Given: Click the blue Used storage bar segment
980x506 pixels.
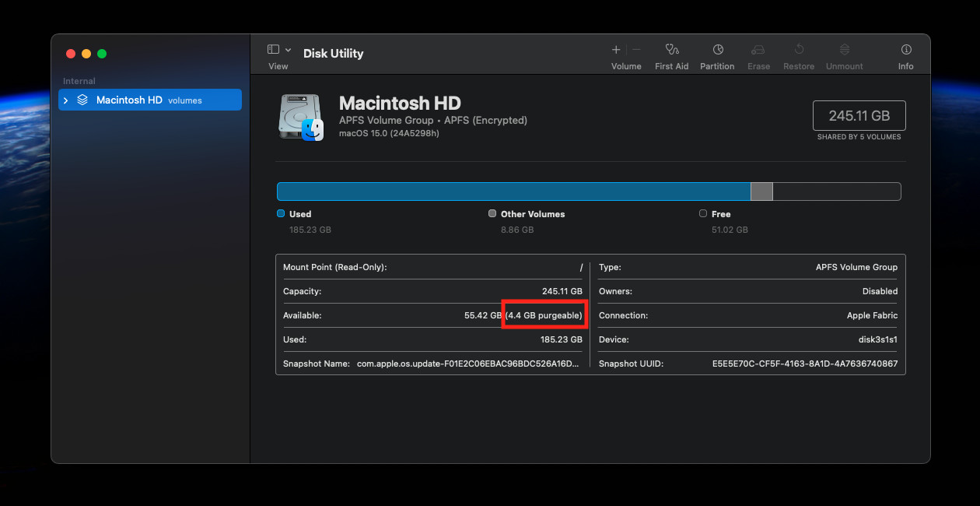Looking at the screenshot, I should point(513,192).
